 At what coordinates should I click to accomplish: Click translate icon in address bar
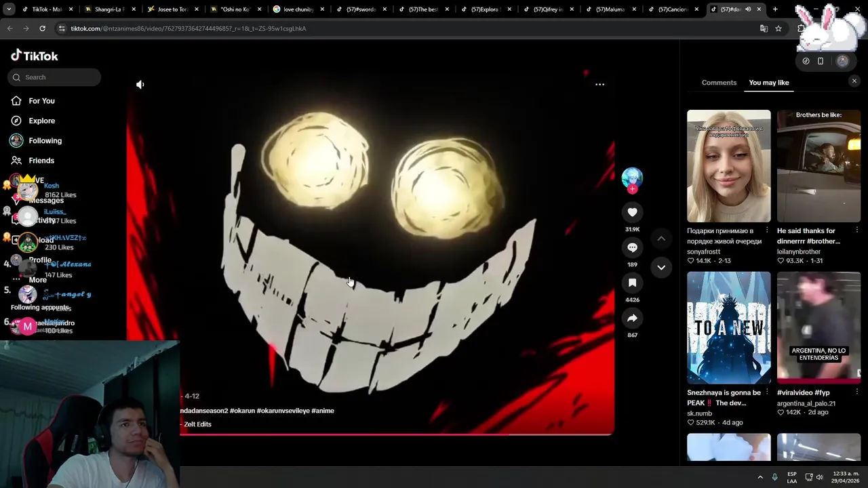(764, 28)
